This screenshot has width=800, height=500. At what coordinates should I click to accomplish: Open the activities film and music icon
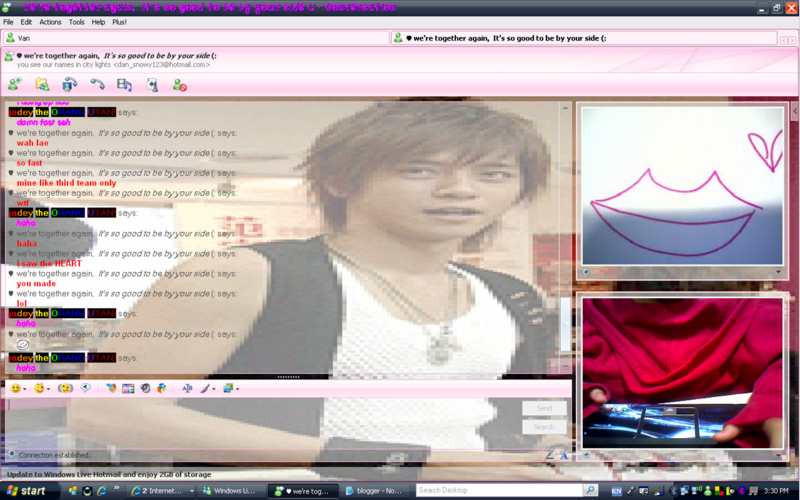124,84
